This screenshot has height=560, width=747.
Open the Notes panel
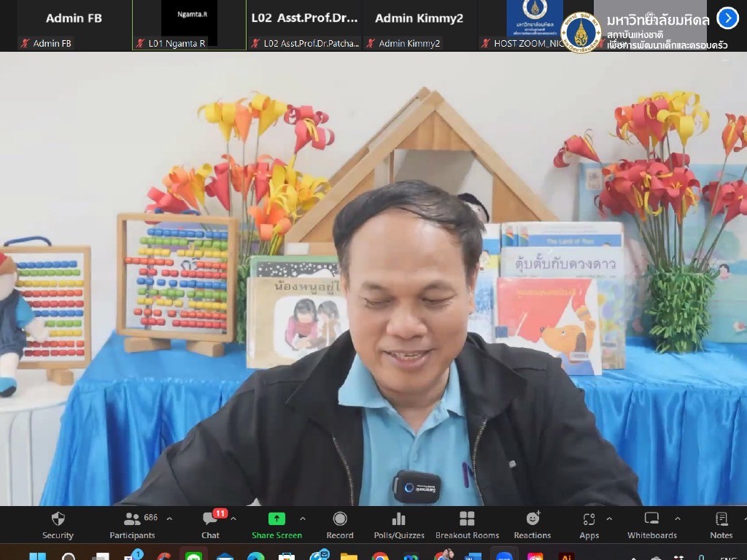tap(721, 524)
